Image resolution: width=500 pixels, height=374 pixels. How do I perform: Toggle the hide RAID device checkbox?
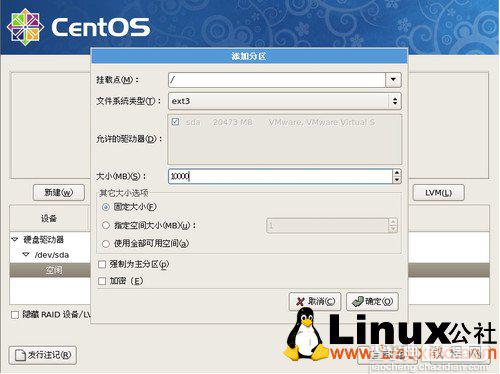(15, 315)
